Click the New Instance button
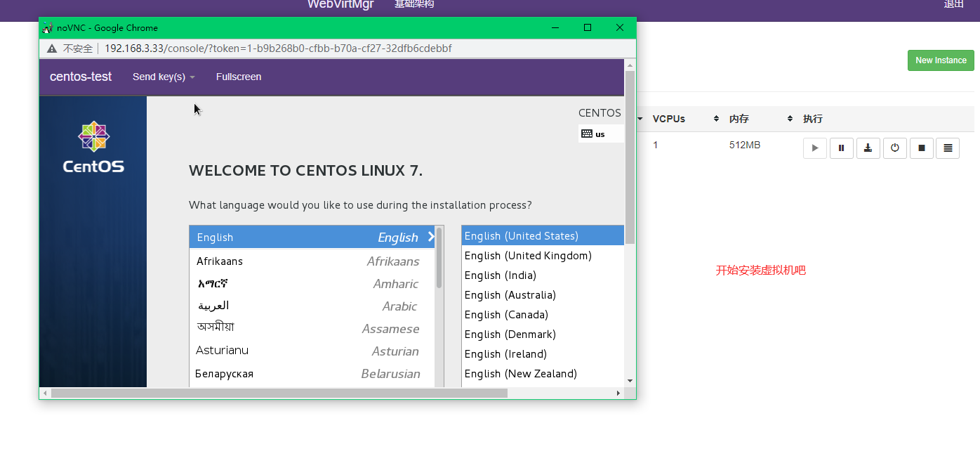Screen dimensions: 980x468 click(941, 60)
